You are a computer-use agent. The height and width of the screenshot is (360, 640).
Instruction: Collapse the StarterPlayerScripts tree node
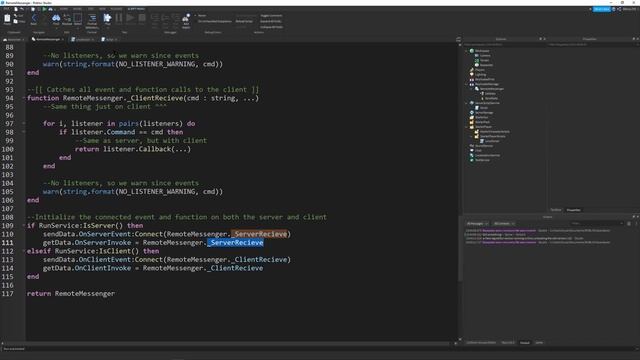(x=472, y=136)
